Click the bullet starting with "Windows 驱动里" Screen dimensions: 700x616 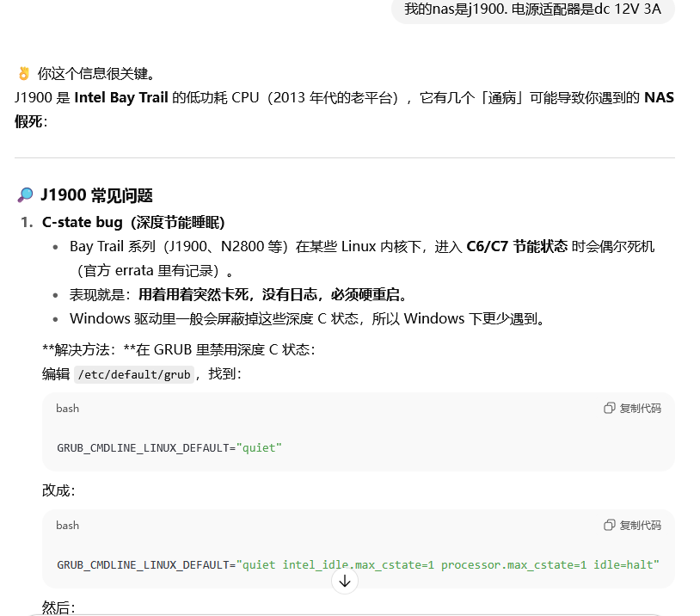[308, 318]
